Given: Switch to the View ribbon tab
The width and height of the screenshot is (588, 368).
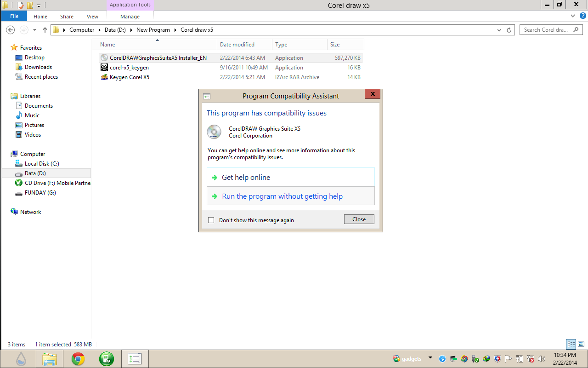Looking at the screenshot, I should pyautogui.click(x=92, y=17).
